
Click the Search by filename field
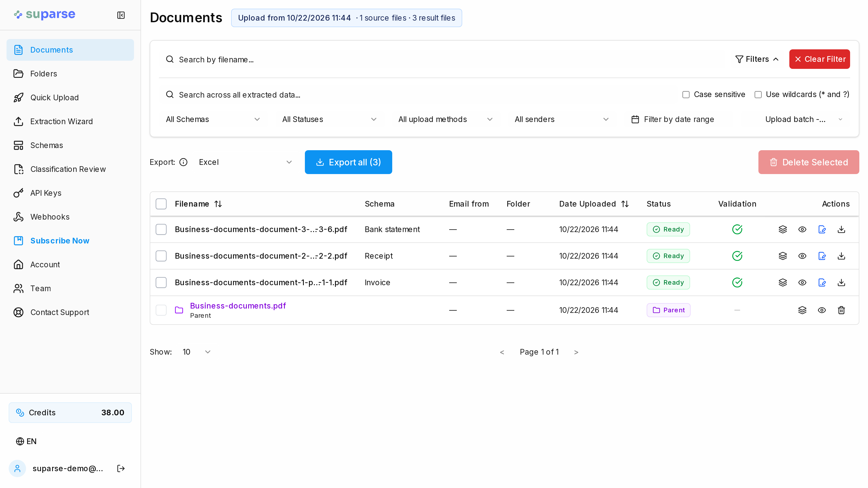point(441,60)
